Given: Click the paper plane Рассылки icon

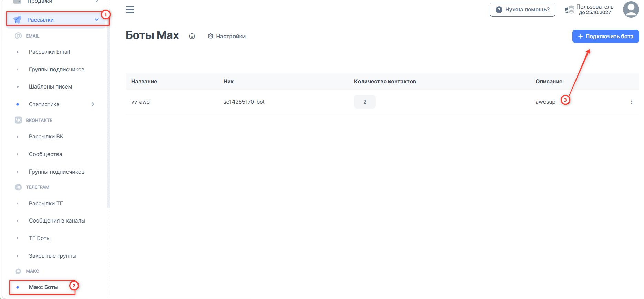Looking at the screenshot, I should [18, 20].
